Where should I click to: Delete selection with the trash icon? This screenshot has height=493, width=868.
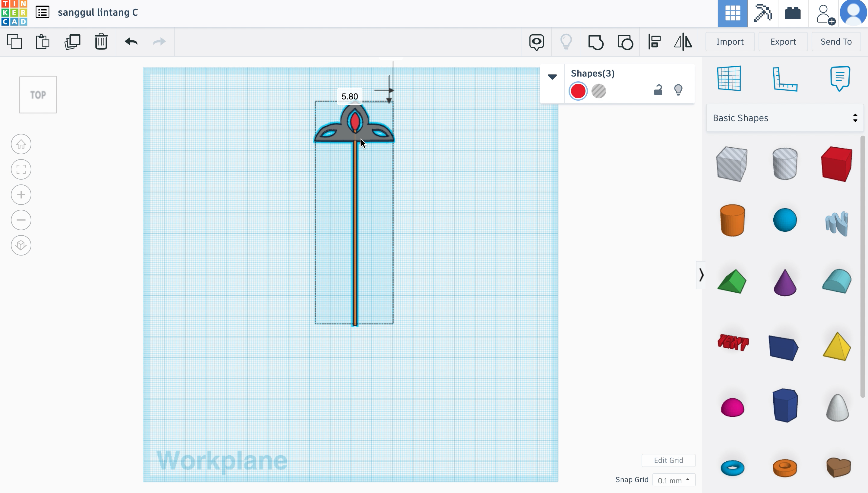pyautogui.click(x=101, y=42)
